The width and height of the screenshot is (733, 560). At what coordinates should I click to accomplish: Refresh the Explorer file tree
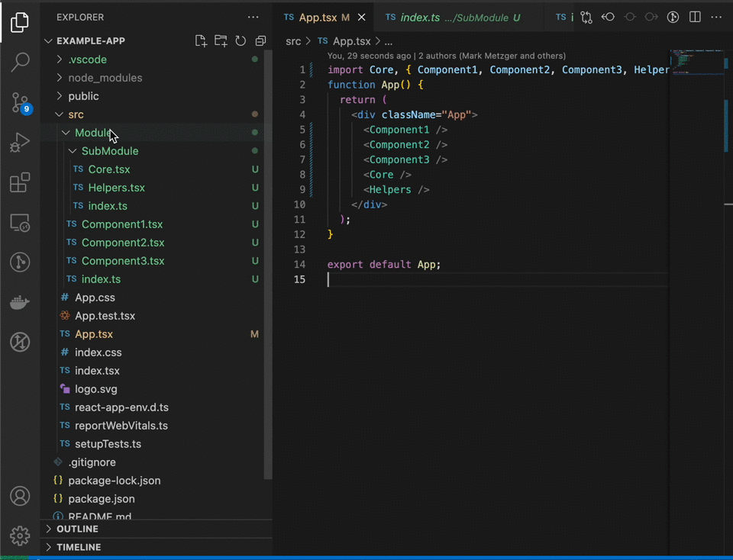point(241,40)
